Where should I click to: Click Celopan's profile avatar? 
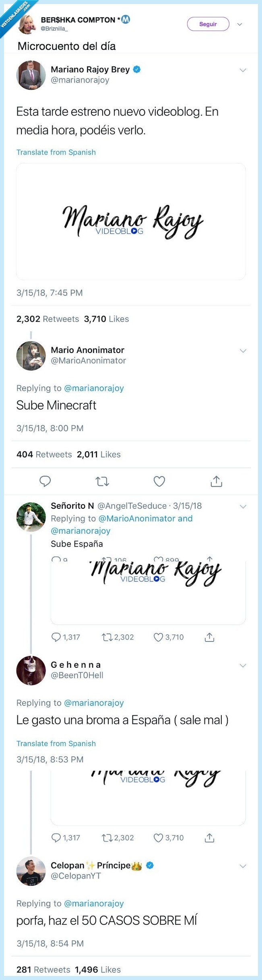pos(31,871)
